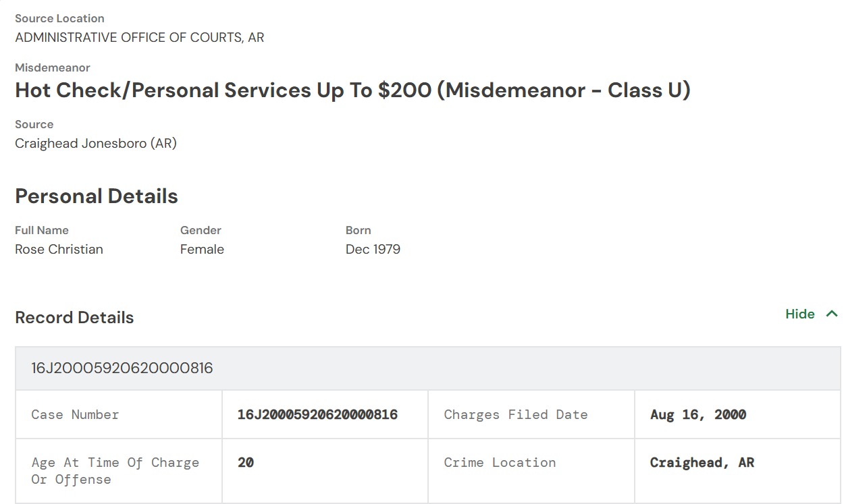Screen dimensions: 844x504
Task: Select the Aug 16, 2000 date value
Action: pyautogui.click(x=697, y=415)
